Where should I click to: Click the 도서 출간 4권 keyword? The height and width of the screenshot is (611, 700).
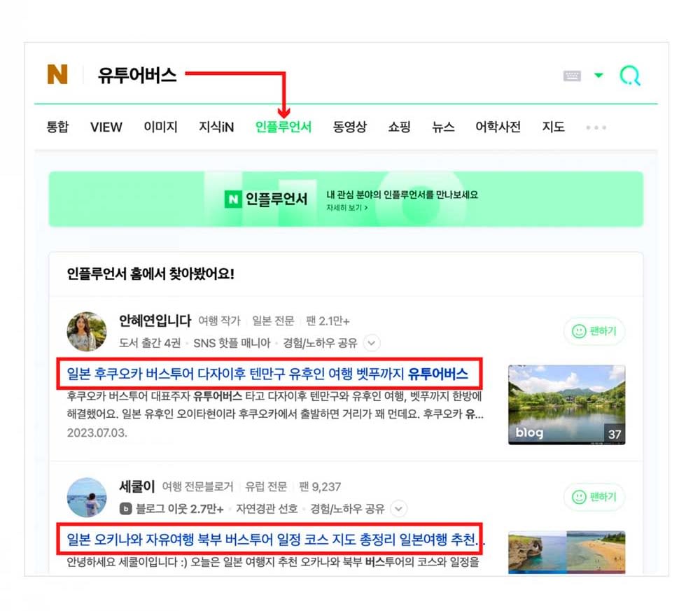[x=150, y=343]
